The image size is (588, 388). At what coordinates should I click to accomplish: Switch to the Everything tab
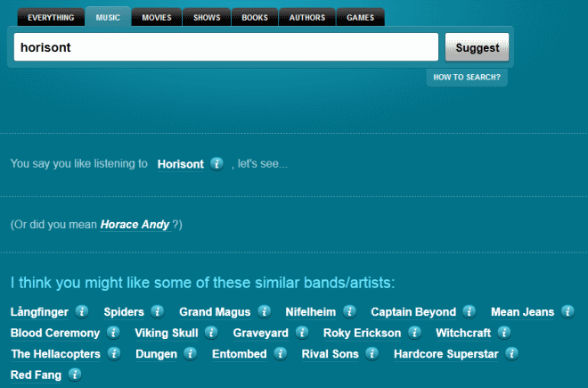(51, 17)
